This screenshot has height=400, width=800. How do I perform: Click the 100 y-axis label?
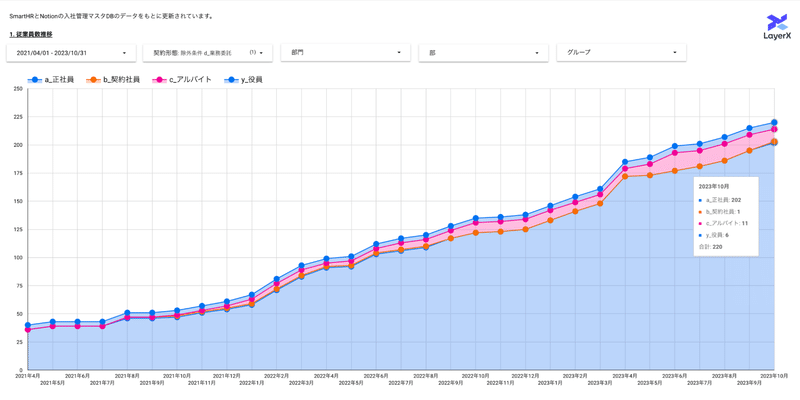pos(18,258)
